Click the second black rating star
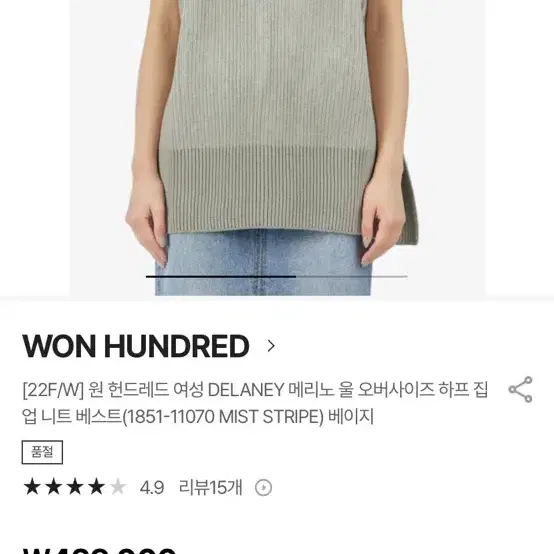The width and height of the screenshot is (554, 554). [x=54, y=487]
